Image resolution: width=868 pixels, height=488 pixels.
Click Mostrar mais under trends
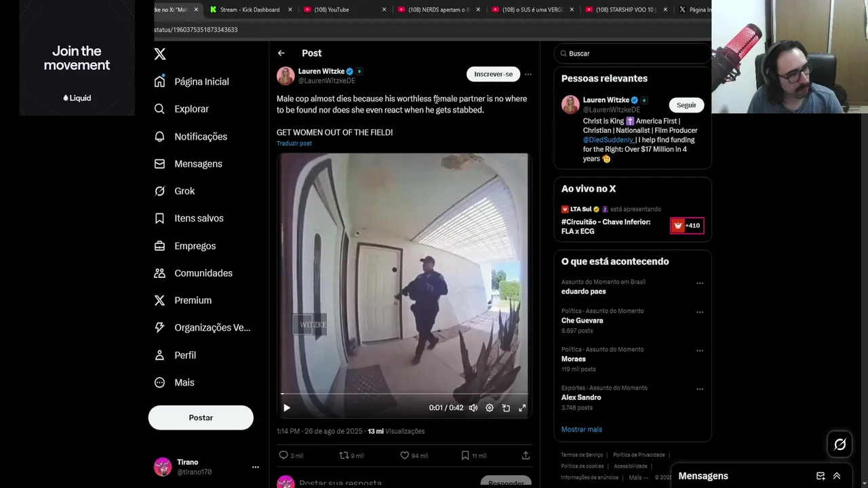pos(582,430)
